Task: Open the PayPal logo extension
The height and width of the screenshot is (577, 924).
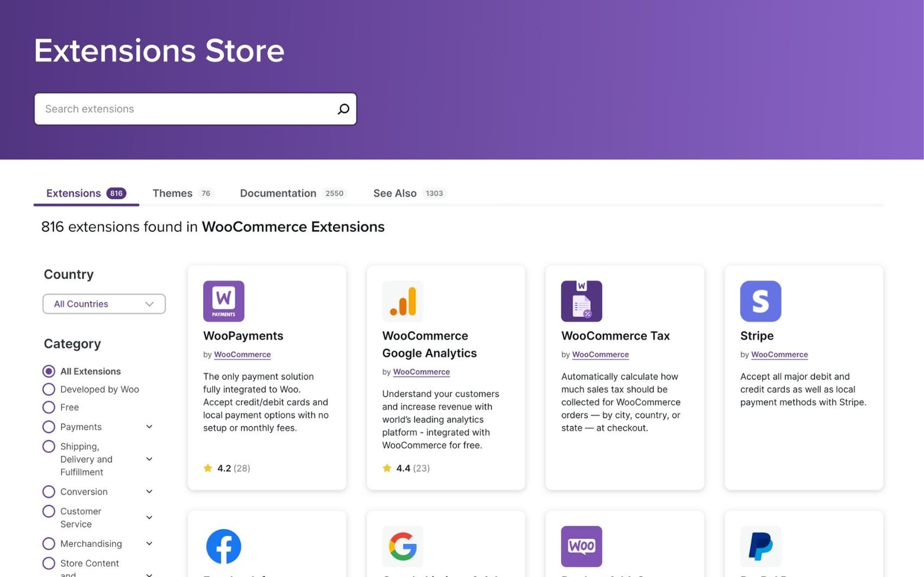Action: tap(760, 546)
